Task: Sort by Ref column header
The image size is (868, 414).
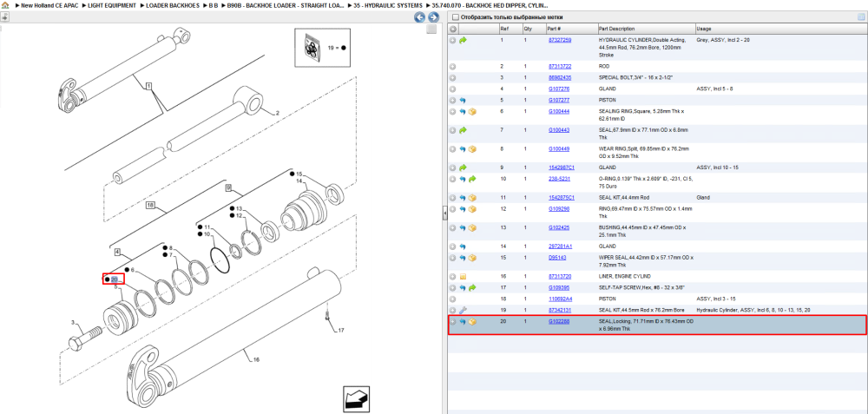Action: [x=504, y=29]
